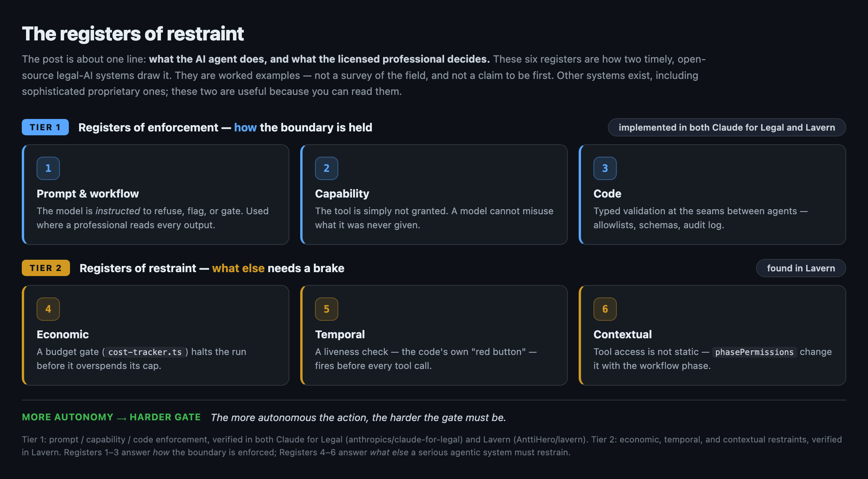Open the Prompt & workflow card
This screenshot has height=479, width=868.
pos(156,194)
